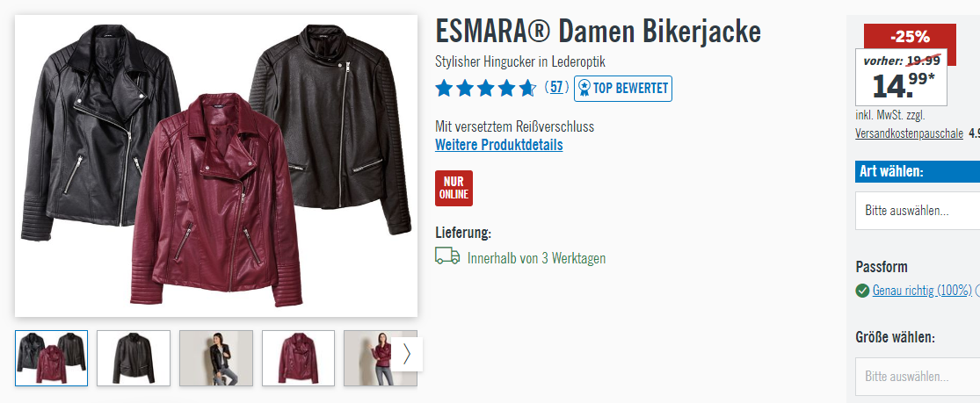The height and width of the screenshot is (403, 980).
Task: Click the next thumbnail arrow chevron
Action: click(407, 354)
